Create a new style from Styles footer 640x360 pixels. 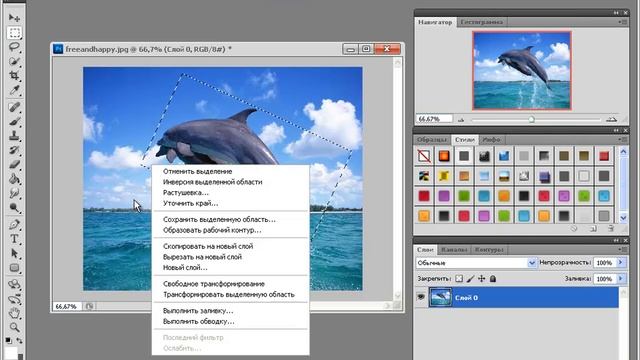pyautogui.click(x=593, y=229)
